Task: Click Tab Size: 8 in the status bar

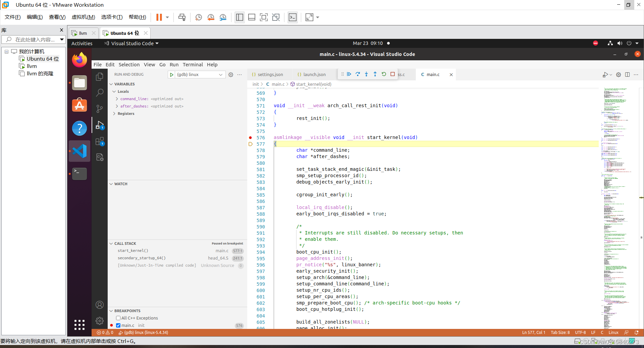Action: click(x=560, y=333)
